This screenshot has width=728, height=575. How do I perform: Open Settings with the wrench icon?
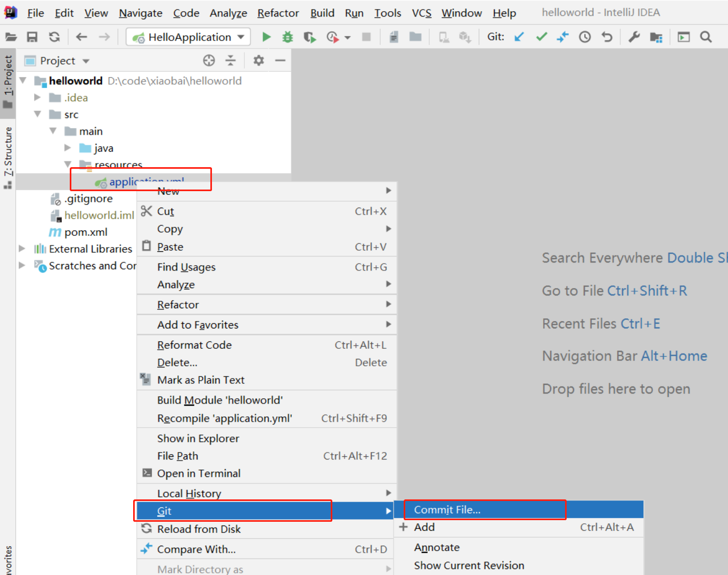(634, 37)
